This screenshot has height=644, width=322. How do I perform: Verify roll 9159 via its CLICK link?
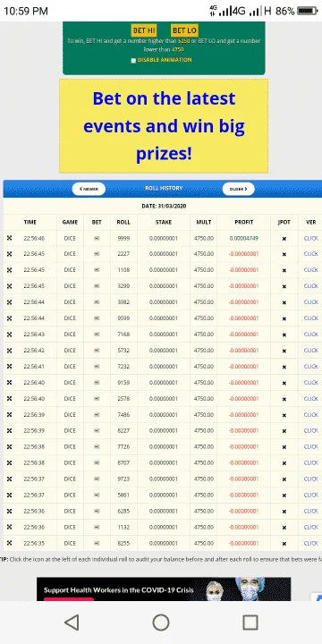click(x=311, y=383)
